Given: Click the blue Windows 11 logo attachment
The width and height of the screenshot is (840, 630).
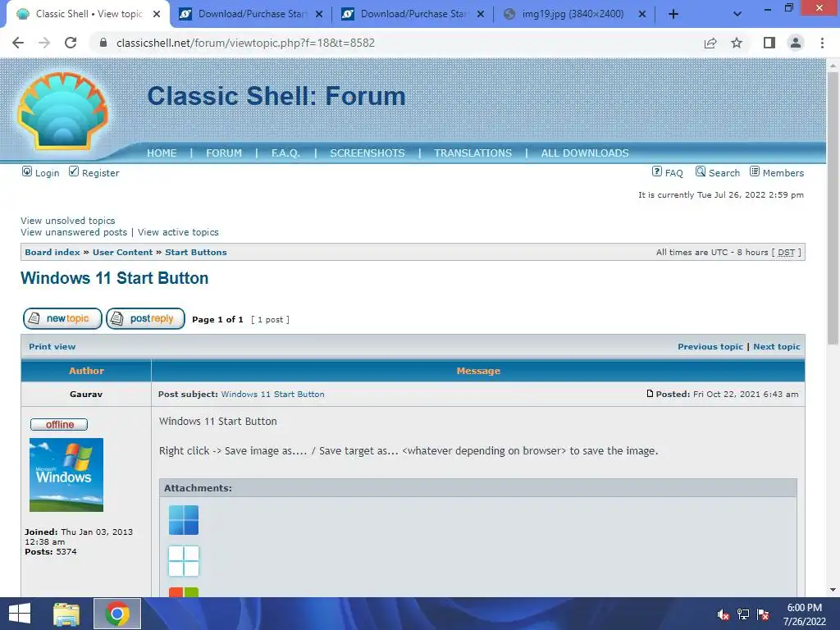Looking at the screenshot, I should 184,520.
